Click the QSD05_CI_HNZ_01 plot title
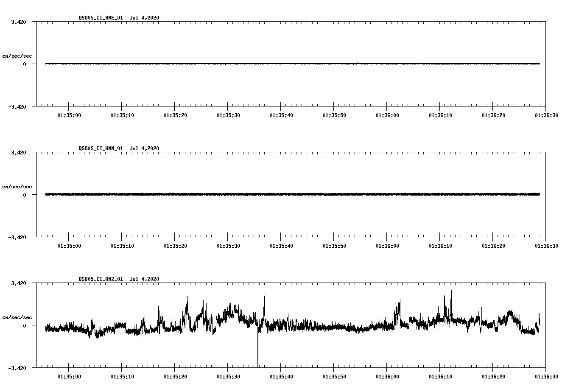The image size is (576, 392). tap(119, 279)
